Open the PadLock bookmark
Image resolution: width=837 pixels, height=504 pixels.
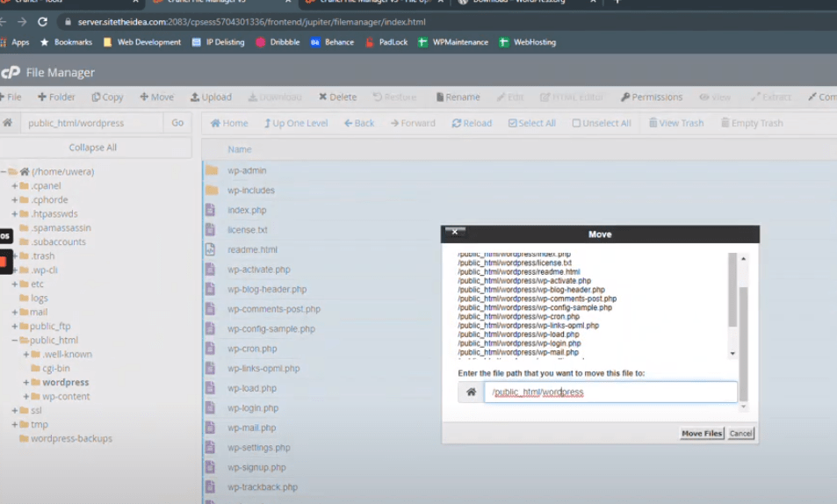386,42
